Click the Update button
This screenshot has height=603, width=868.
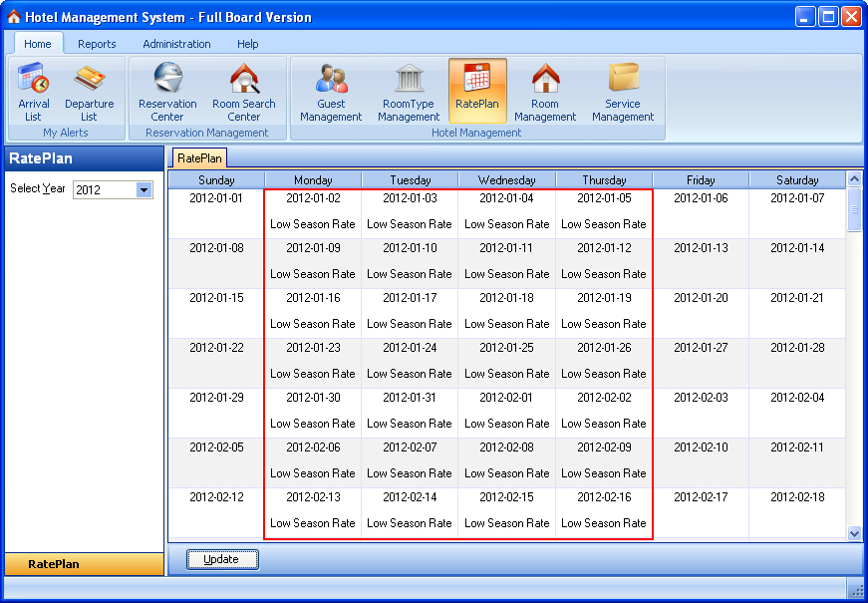pos(222,560)
